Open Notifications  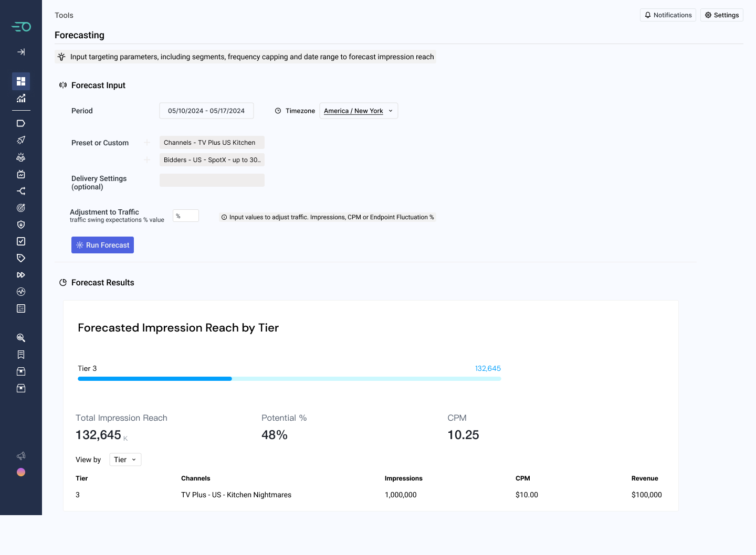[668, 15]
